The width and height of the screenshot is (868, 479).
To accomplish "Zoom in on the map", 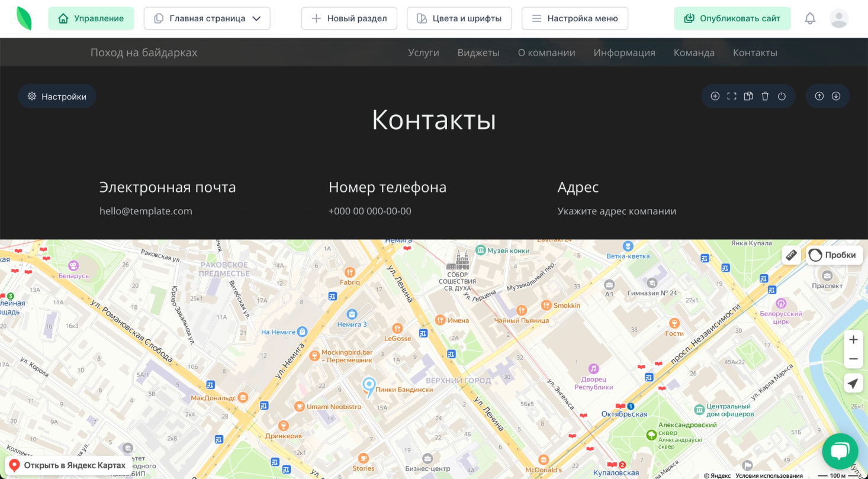I will (x=853, y=340).
